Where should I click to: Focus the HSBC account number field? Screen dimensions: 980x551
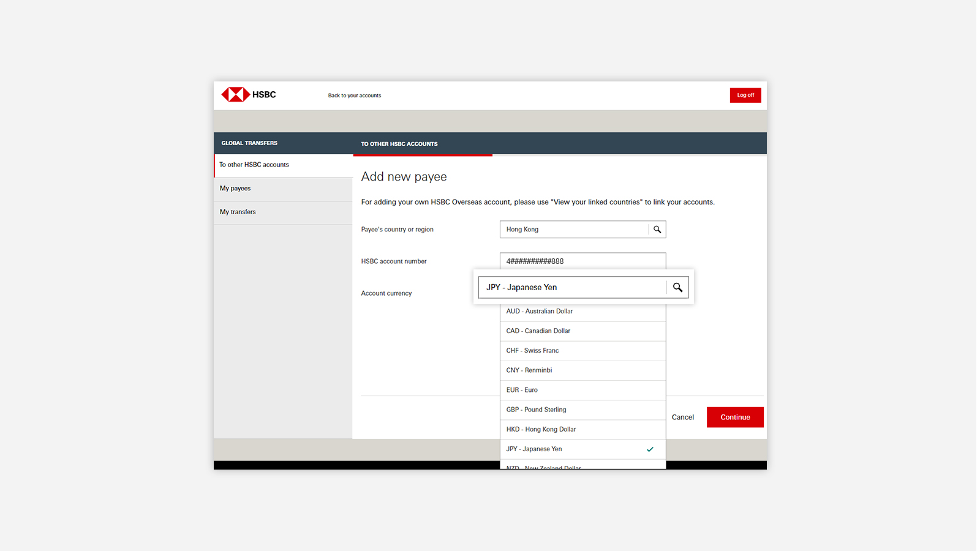[x=582, y=261]
